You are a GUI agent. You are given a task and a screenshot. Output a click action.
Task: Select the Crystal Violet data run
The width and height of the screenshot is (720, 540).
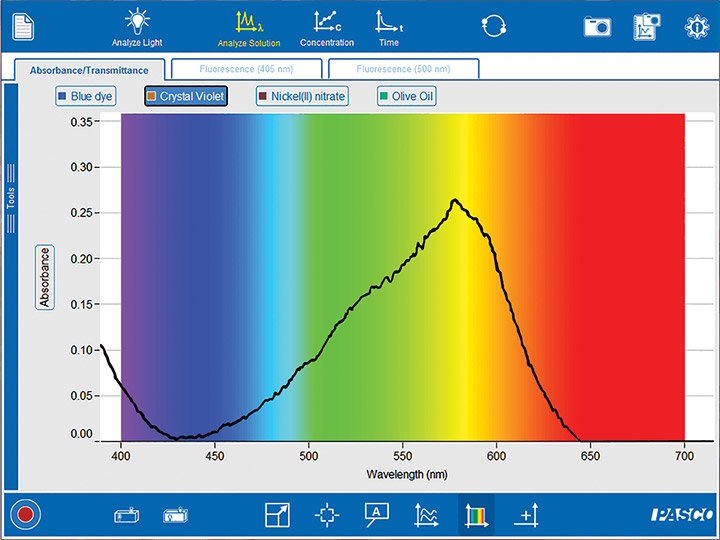pyautogui.click(x=186, y=96)
